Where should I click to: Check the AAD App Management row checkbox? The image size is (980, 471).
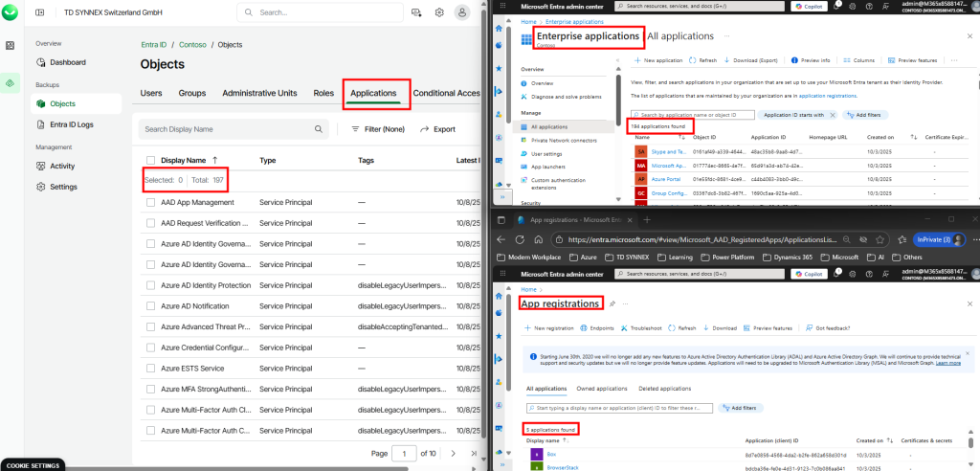pyautogui.click(x=150, y=203)
